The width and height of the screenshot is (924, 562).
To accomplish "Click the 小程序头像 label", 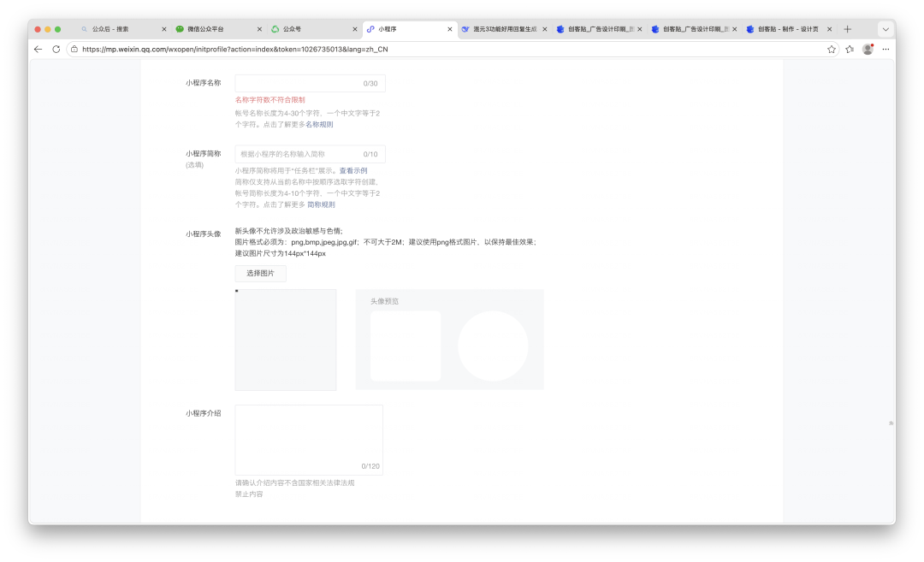I will [204, 234].
